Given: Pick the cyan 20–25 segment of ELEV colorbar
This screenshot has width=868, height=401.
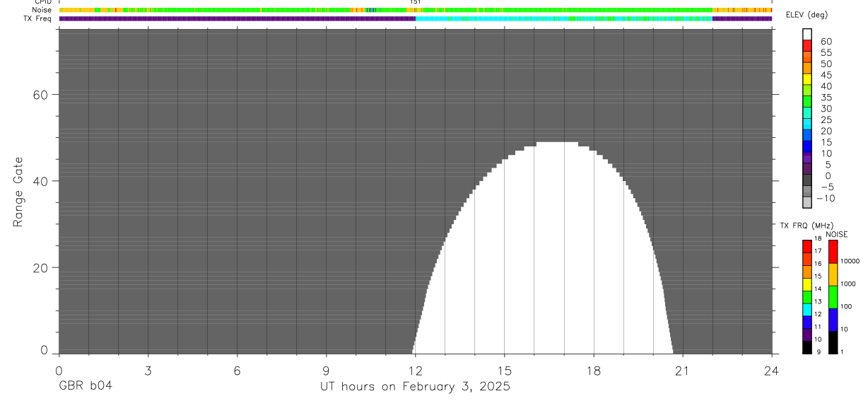Looking at the screenshot, I should click(x=807, y=124).
